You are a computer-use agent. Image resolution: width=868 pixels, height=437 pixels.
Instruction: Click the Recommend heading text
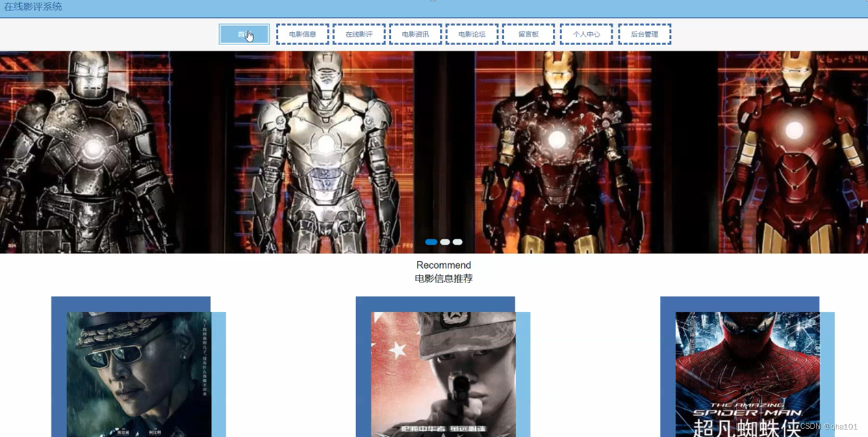(x=444, y=265)
